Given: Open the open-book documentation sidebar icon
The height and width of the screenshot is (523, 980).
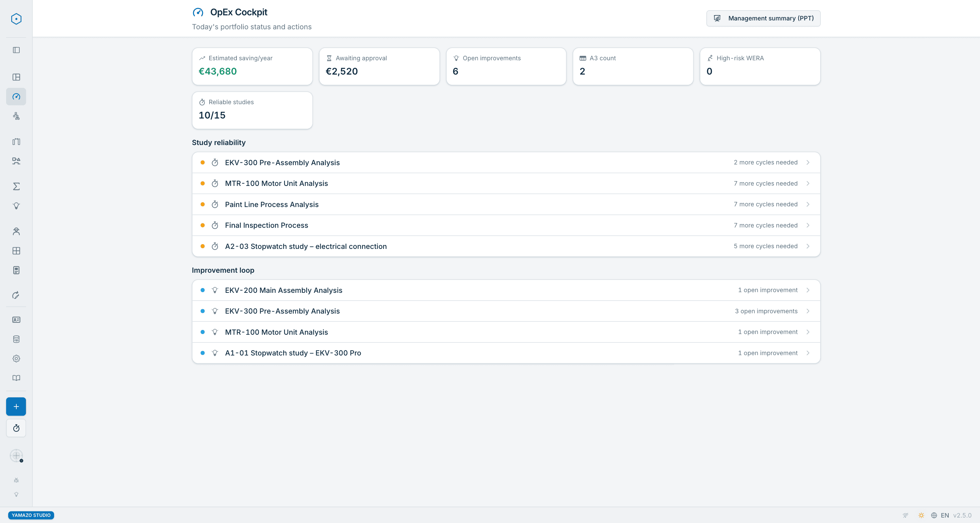Looking at the screenshot, I should (x=16, y=378).
